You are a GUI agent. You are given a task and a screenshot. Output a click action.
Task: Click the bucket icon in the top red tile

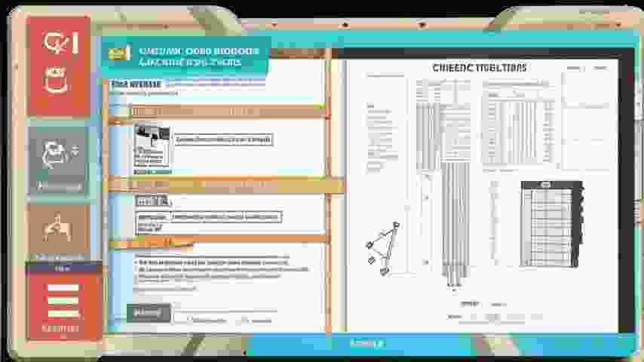(57, 79)
